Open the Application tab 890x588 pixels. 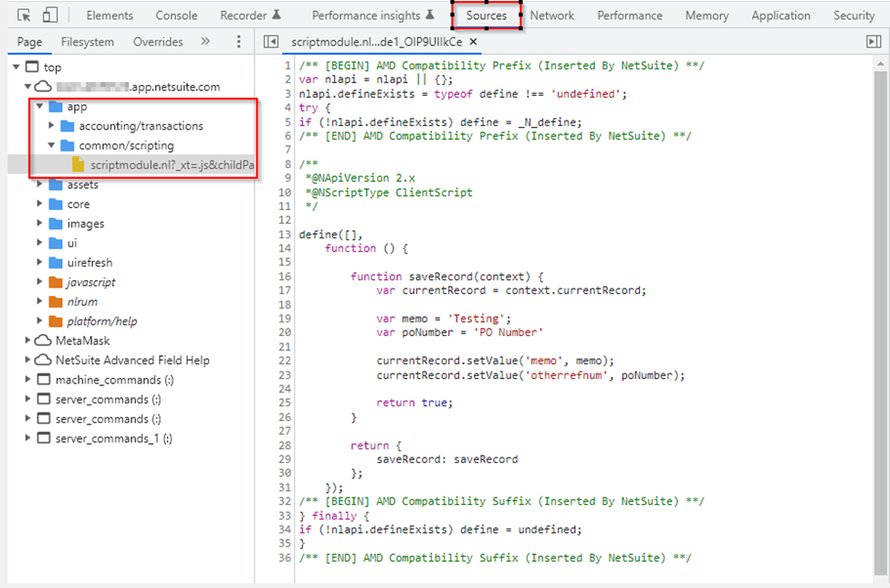[781, 16]
